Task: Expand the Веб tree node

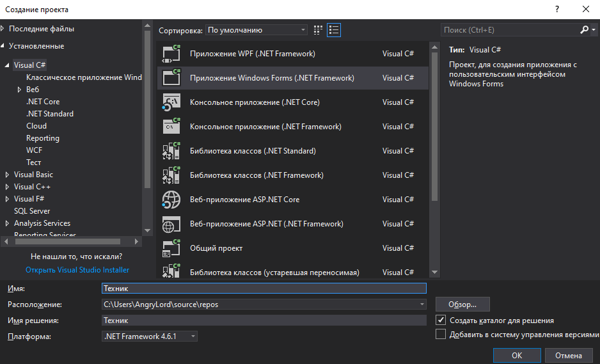Action: pyautogui.click(x=19, y=90)
